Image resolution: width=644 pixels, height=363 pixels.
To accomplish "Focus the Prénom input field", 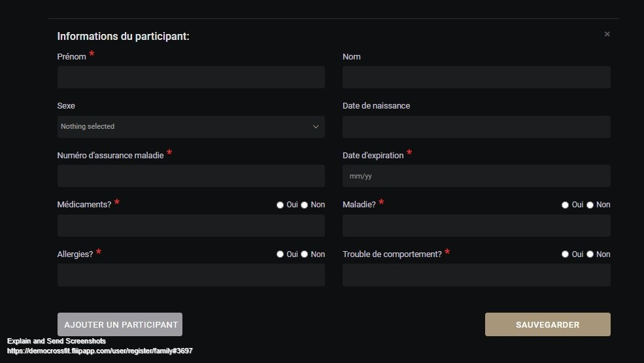I will coord(190,77).
